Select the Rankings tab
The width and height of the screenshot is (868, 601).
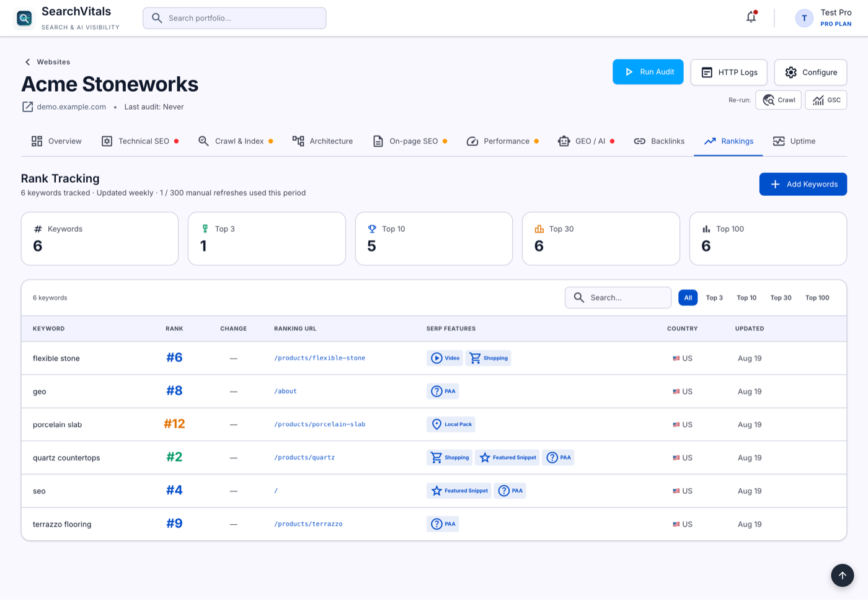tap(728, 141)
